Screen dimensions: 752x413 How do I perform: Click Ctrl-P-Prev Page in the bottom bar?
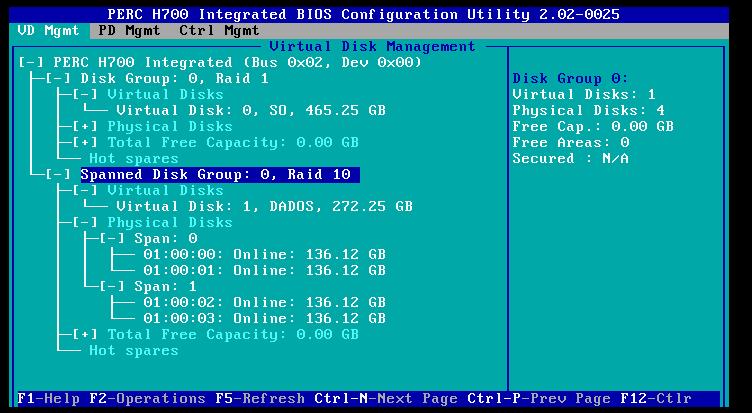(x=539, y=399)
